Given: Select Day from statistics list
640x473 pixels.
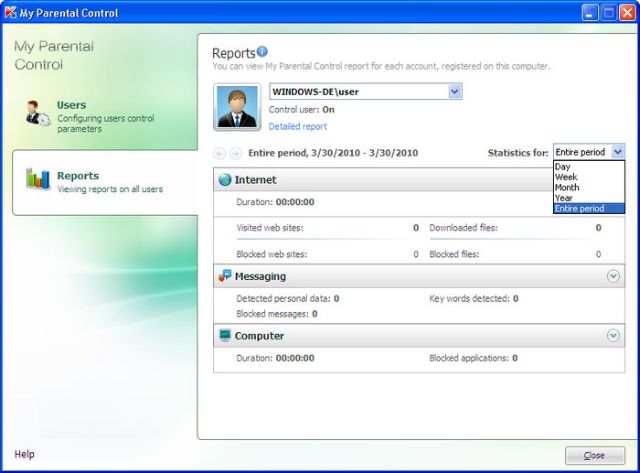Looking at the screenshot, I should [x=564, y=167].
